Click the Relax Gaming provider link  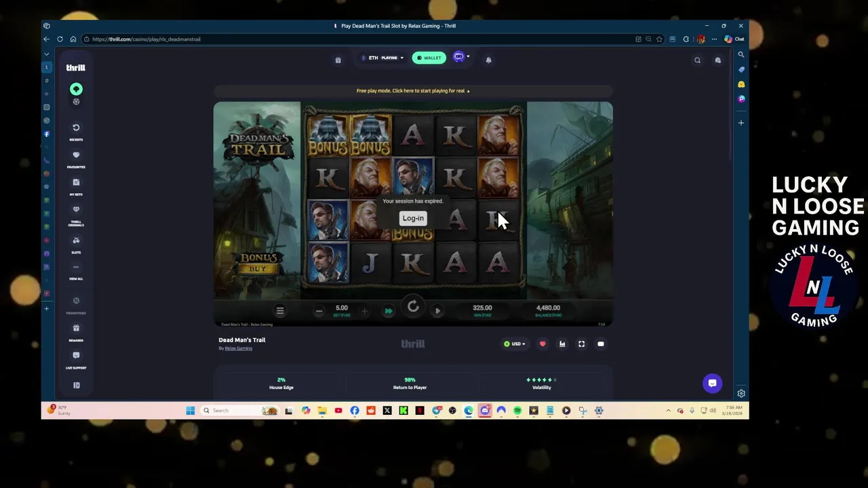239,348
